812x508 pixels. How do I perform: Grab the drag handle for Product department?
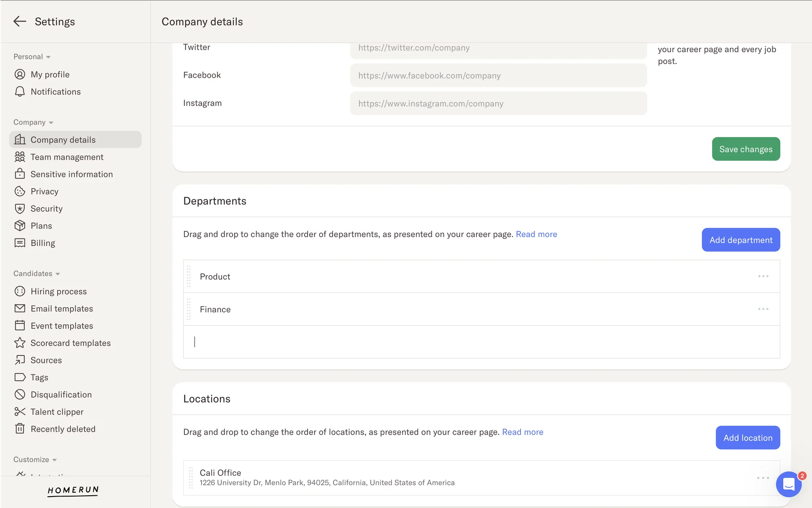189,276
